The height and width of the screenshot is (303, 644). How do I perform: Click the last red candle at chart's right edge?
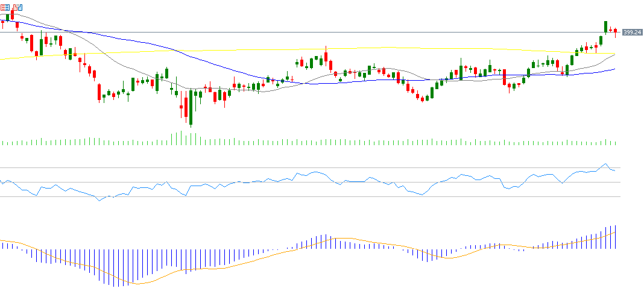(x=615, y=31)
